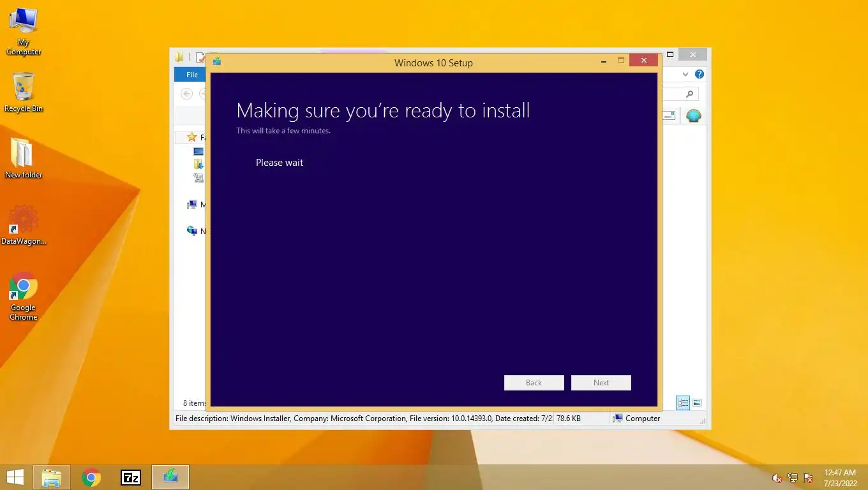Switch Explorer to details view icon

click(x=683, y=403)
